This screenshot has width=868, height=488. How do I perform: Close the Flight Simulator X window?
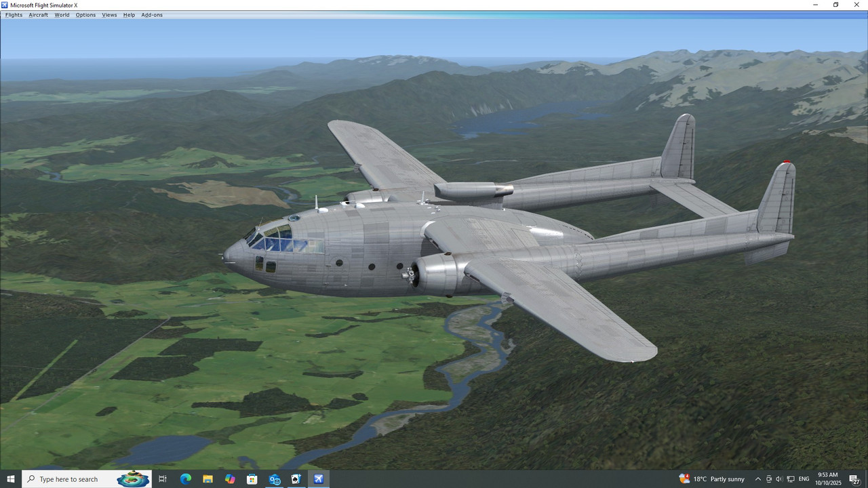click(856, 5)
